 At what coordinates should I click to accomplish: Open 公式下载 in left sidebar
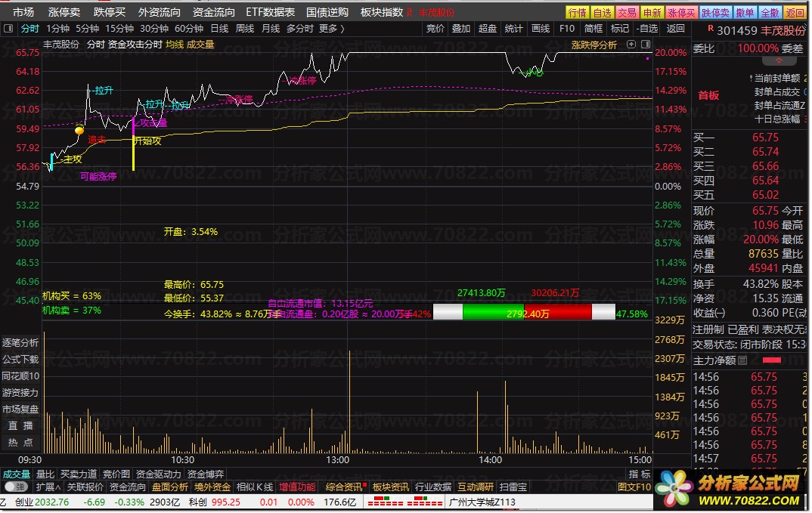(20, 360)
